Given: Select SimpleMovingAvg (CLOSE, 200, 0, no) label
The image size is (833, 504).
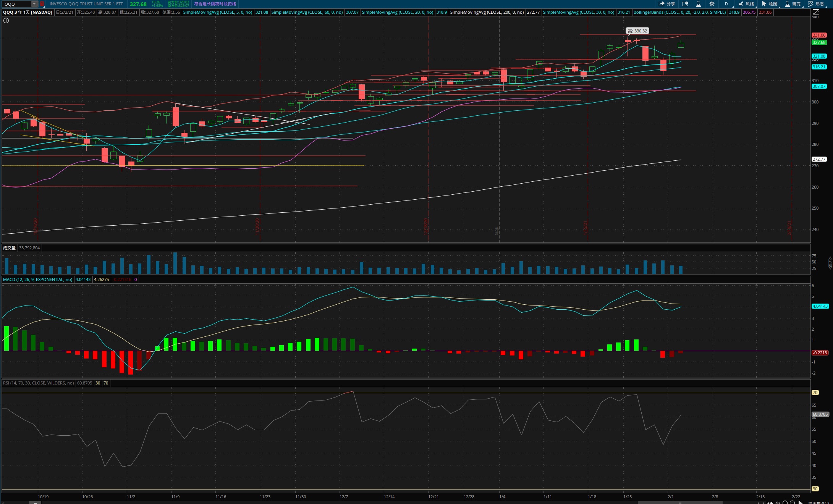Looking at the screenshot, I should tap(487, 12).
